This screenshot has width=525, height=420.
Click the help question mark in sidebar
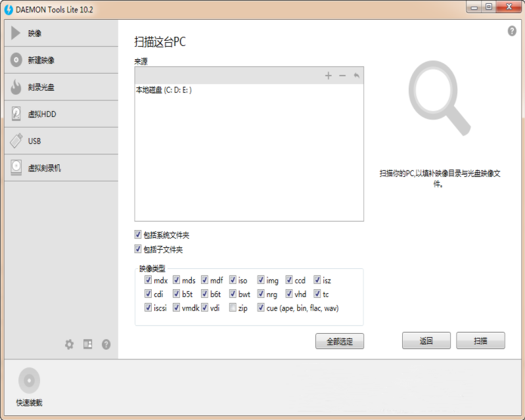point(106,344)
